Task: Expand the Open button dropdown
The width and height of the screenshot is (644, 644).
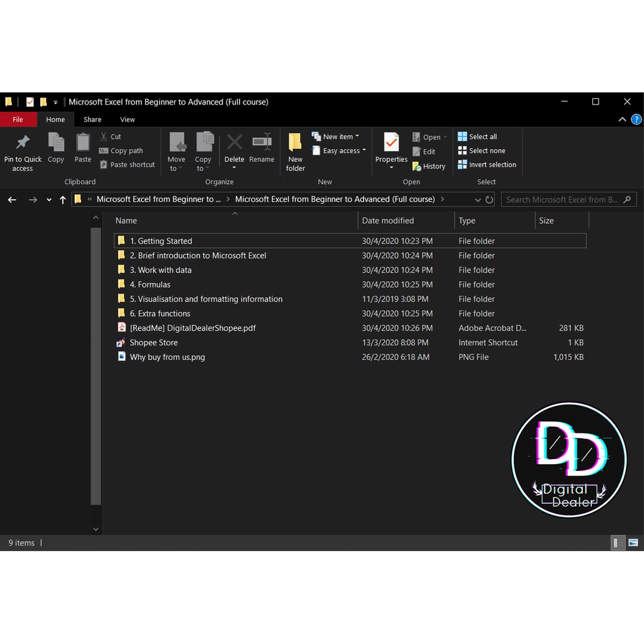Action: pos(445,136)
